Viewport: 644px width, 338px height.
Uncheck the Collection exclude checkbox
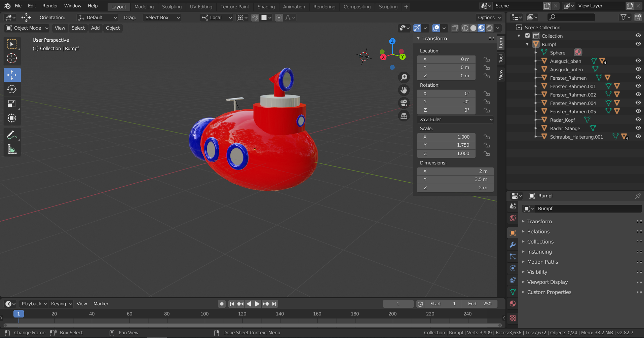pyautogui.click(x=527, y=36)
